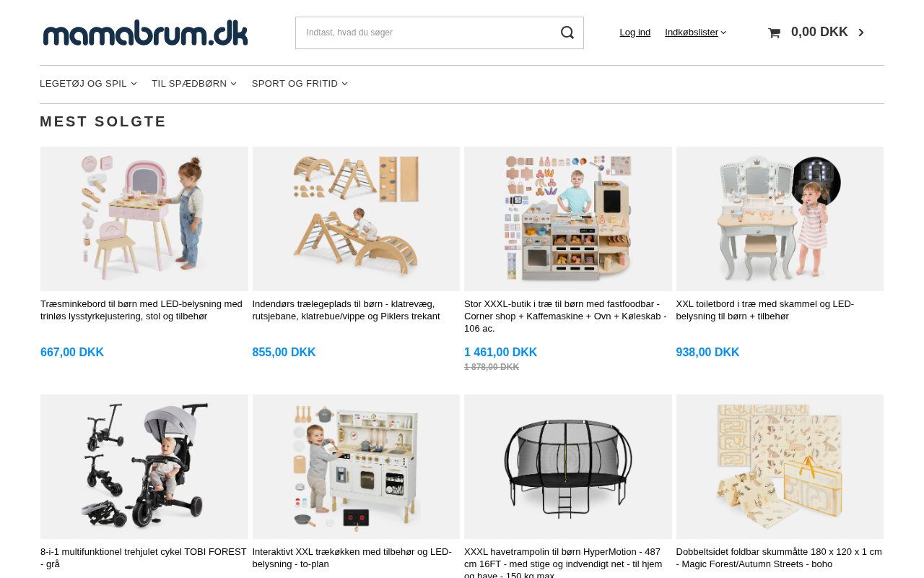Open the HyperMotion trampoline image
Screen dimensions: 924x578
point(568,467)
